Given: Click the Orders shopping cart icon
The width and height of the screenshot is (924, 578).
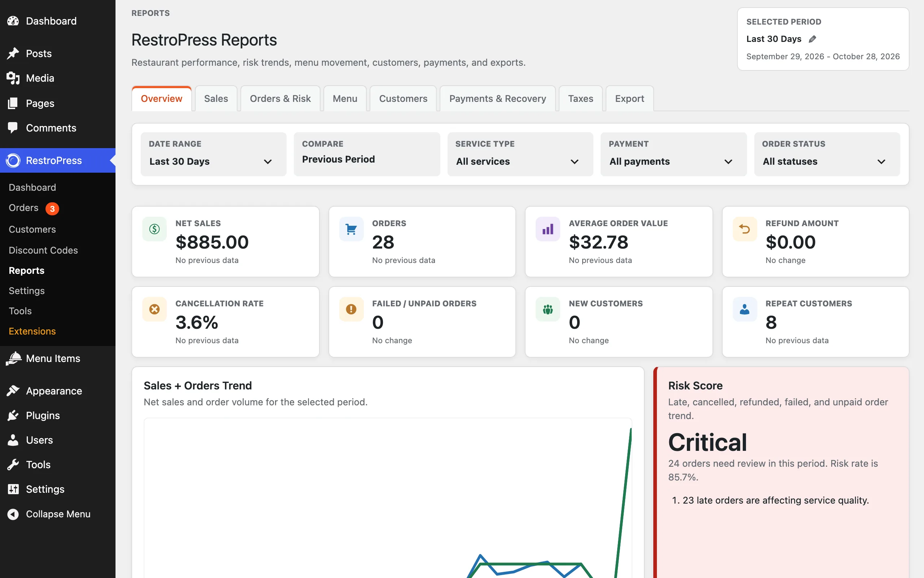Looking at the screenshot, I should [x=351, y=229].
